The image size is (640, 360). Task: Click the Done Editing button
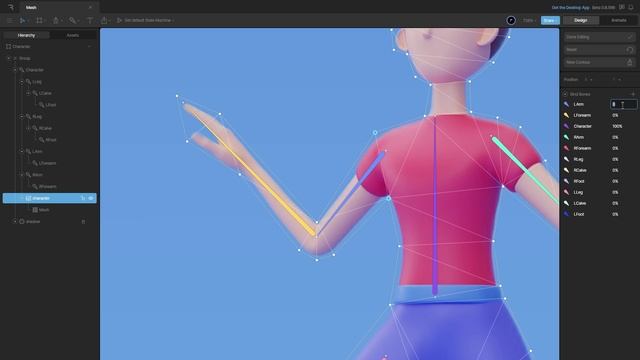point(599,37)
